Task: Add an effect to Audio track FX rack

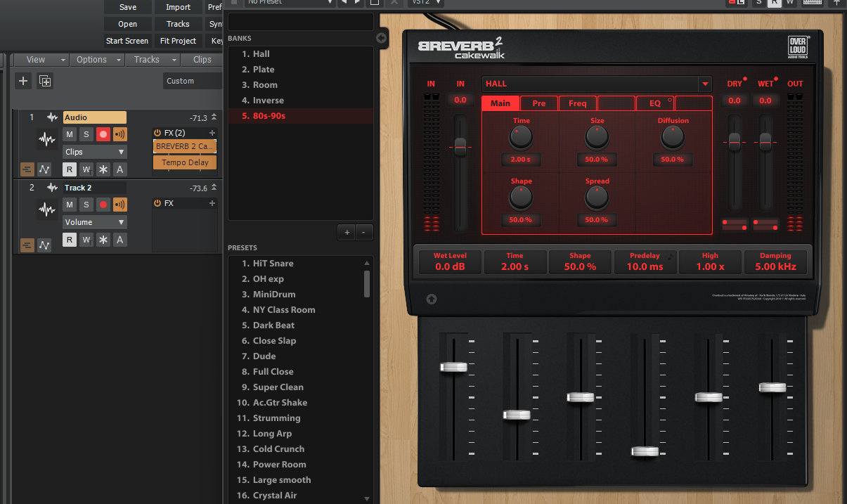Action: [212, 133]
